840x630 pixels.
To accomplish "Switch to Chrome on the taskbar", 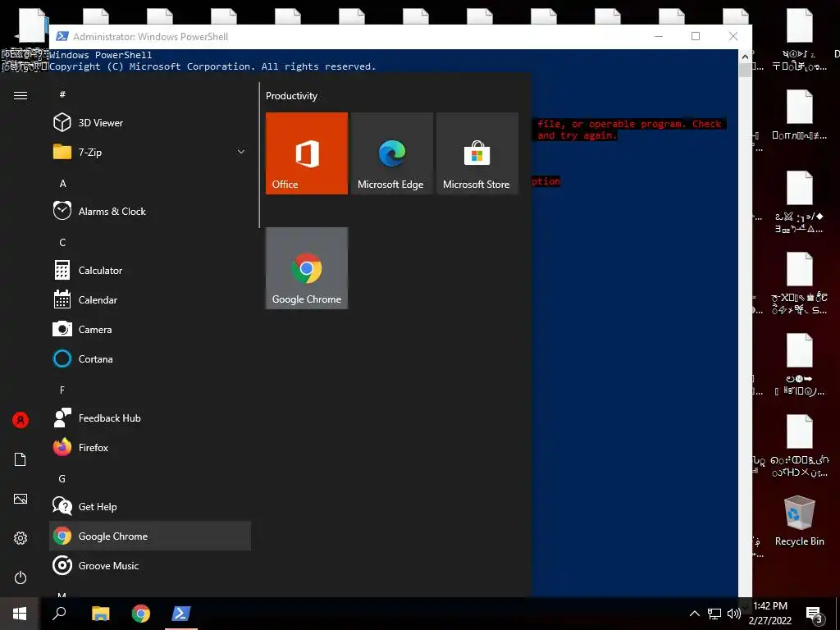I will (141, 614).
